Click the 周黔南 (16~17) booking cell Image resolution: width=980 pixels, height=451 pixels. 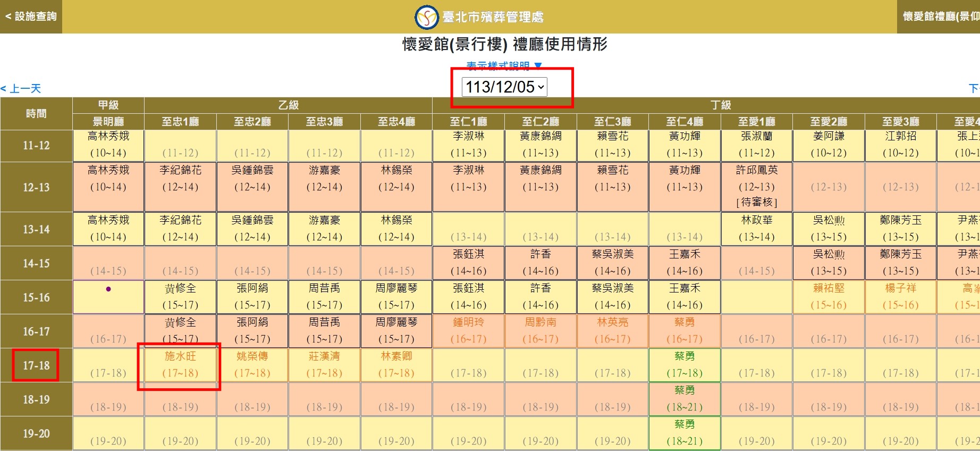[540, 331]
